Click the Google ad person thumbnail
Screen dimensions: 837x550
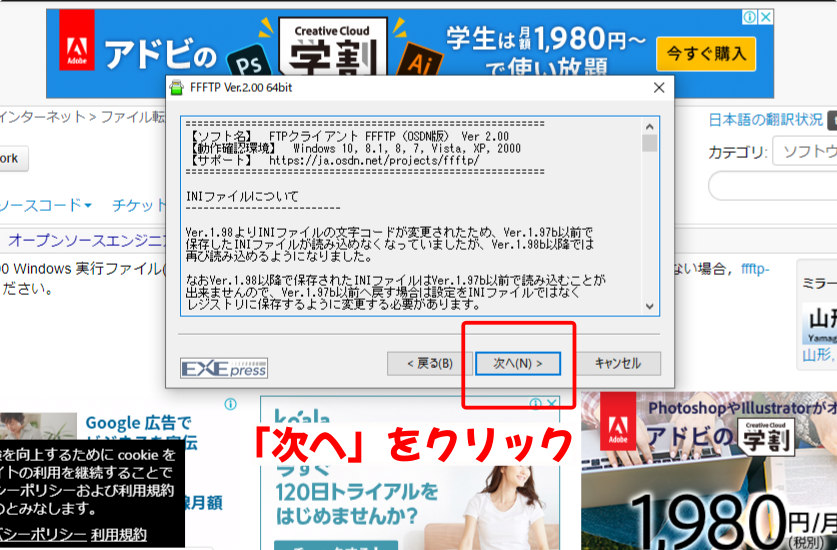tap(38, 427)
